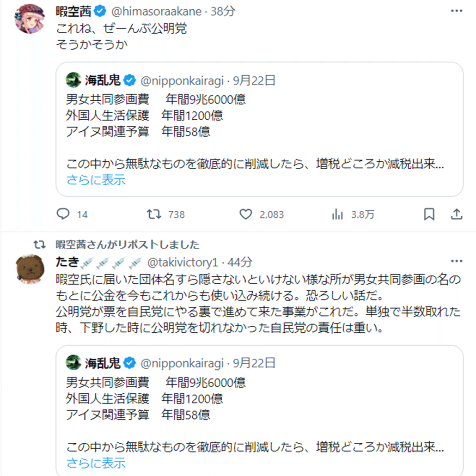The width and height of the screenshot is (476, 476).
Task: Click the 38分 timestamp on the top post
Action: click(x=223, y=12)
